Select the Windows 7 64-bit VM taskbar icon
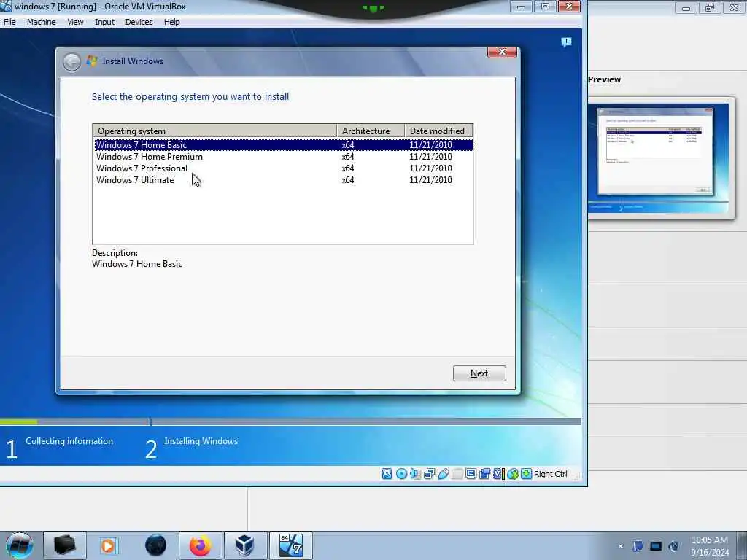 (290, 545)
